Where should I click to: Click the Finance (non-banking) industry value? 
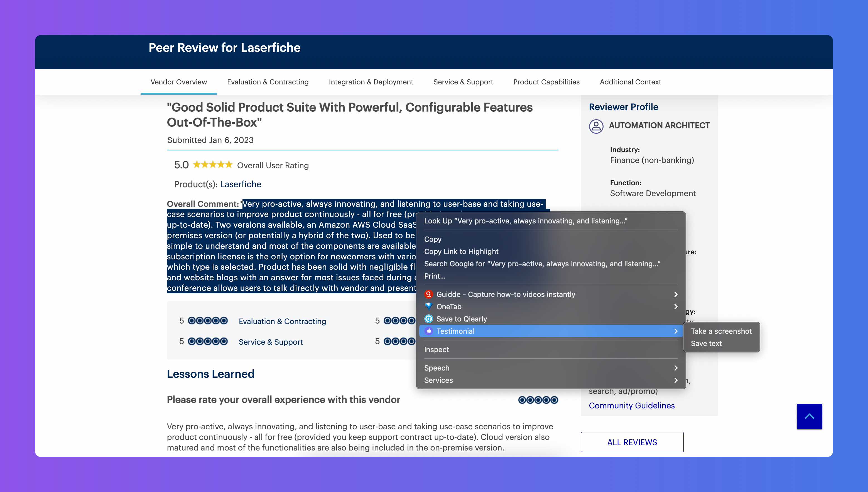click(x=652, y=160)
